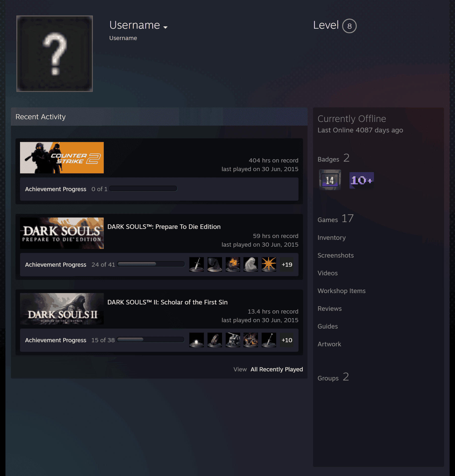Viewport: 455px width, 476px height.
Task: Open the ring achievement icon in Dark Souls II row
Action: [215, 340]
